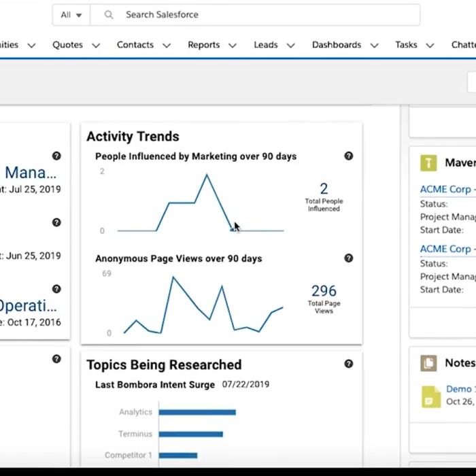Open help for Anonymous Page Views chart
476x476 pixels.
(348, 258)
